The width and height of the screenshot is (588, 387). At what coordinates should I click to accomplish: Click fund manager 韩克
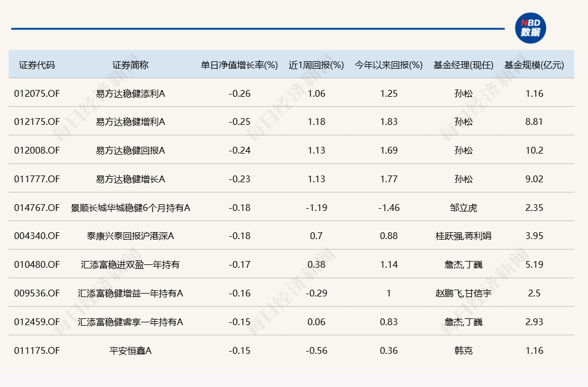pos(463,350)
